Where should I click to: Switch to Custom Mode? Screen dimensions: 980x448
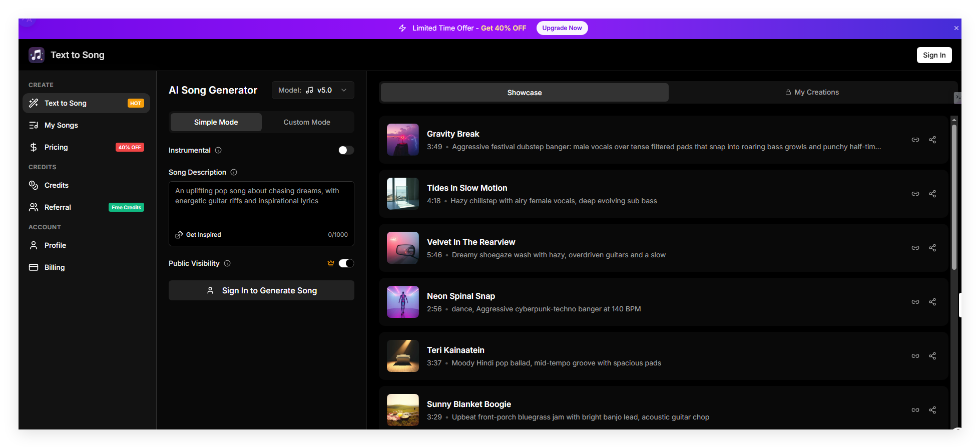pyautogui.click(x=307, y=122)
